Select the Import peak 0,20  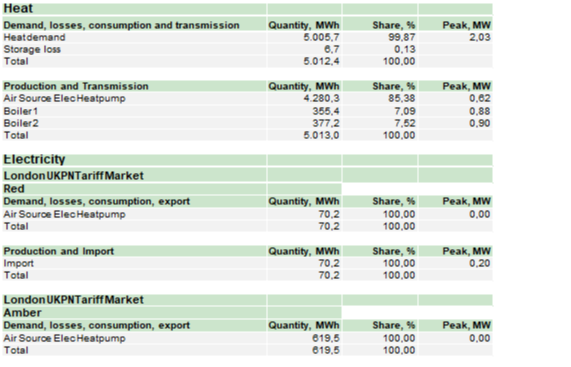point(480,263)
